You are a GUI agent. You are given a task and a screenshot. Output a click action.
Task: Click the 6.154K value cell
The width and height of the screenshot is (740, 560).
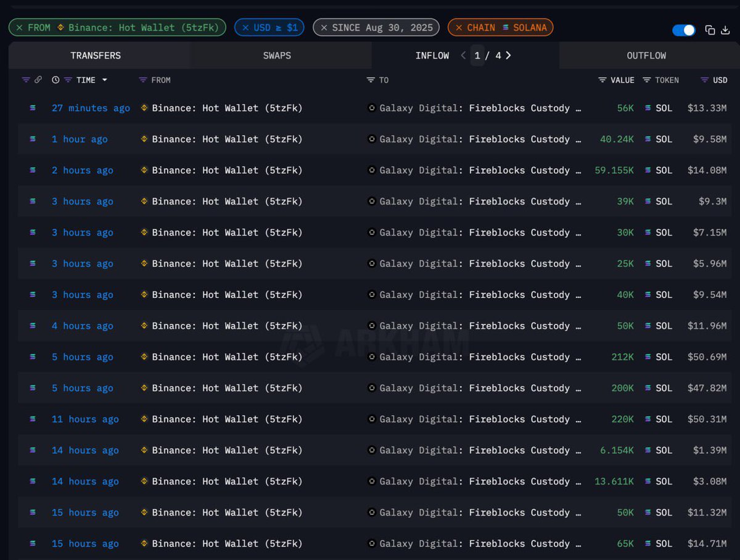(x=617, y=450)
